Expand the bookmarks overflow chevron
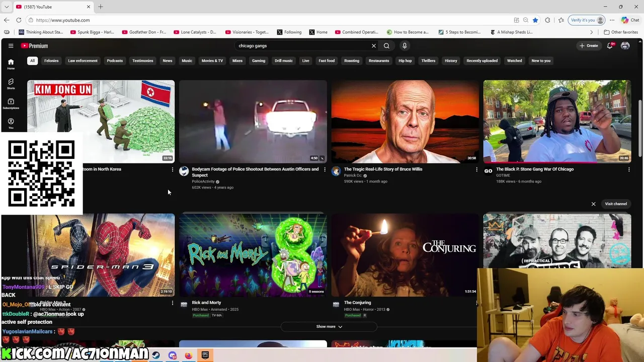This screenshot has height=362, width=644. pyautogui.click(x=592, y=32)
